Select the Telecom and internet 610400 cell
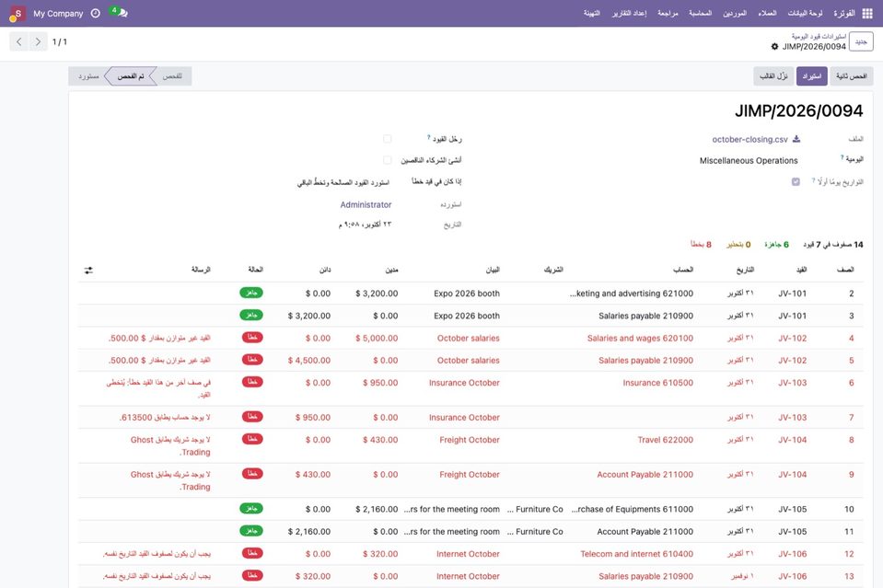The width and height of the screenshot is (883, 588). point(637,554)
